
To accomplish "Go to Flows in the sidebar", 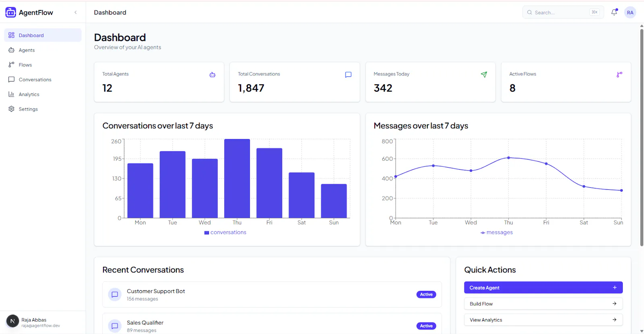I will [x=43, y=65].
